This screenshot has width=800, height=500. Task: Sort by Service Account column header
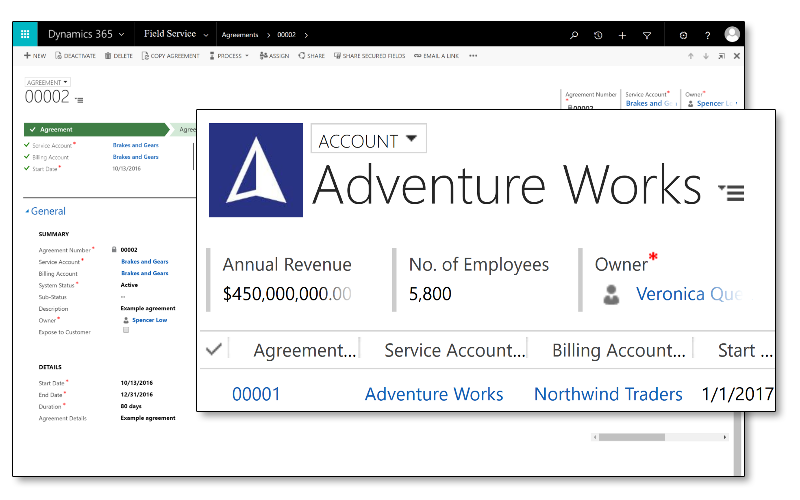[455, 351]
